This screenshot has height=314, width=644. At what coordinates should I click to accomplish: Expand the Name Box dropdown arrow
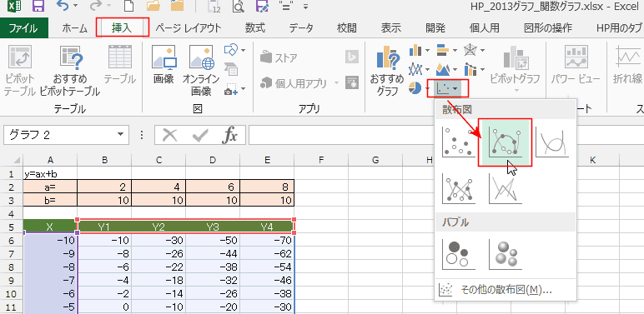pos(120,134)
